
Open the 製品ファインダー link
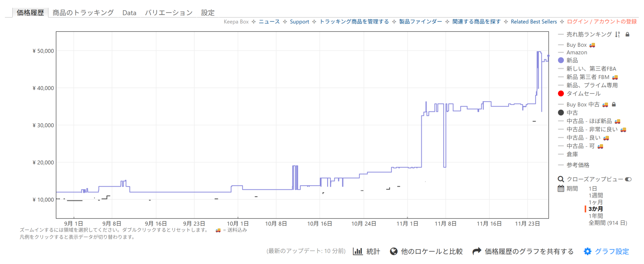(421, 22)
